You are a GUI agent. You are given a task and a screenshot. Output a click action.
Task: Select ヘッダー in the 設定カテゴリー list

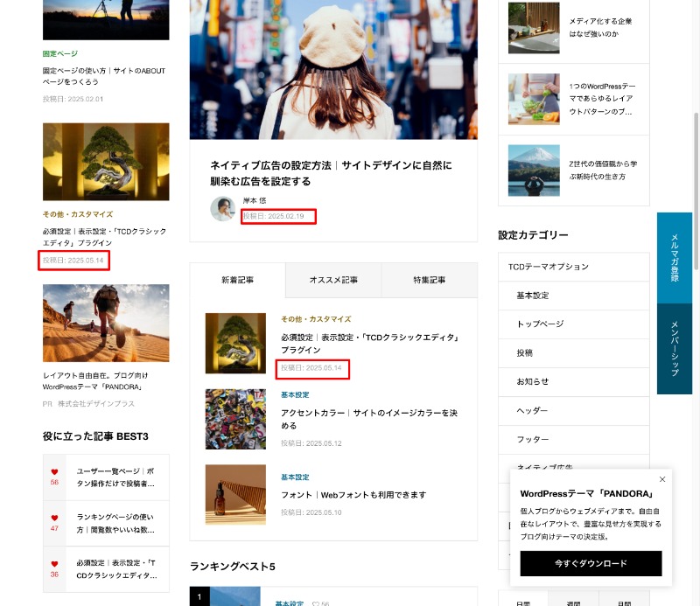click(x=574, y=410)
